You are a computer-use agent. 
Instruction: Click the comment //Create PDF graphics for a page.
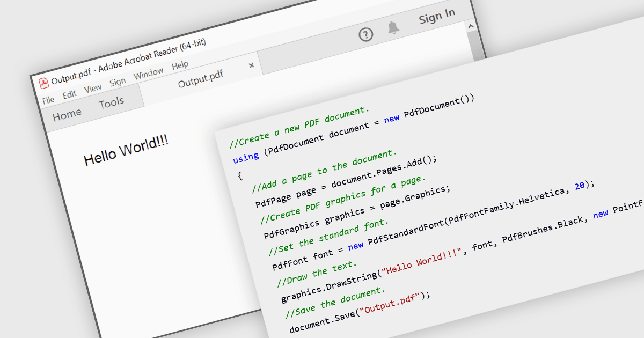coord(342,198)
